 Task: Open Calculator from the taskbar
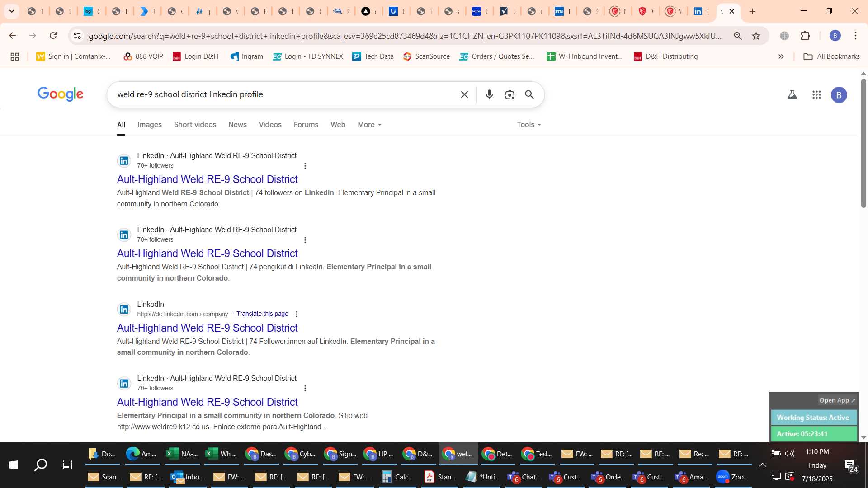coord(396,477)
